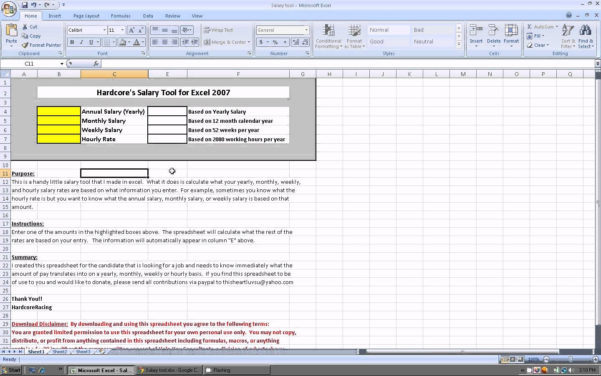Increase decimal places
Image resolution: width=601 pixels, height=376 pixels.
click(x=296, y=42)
